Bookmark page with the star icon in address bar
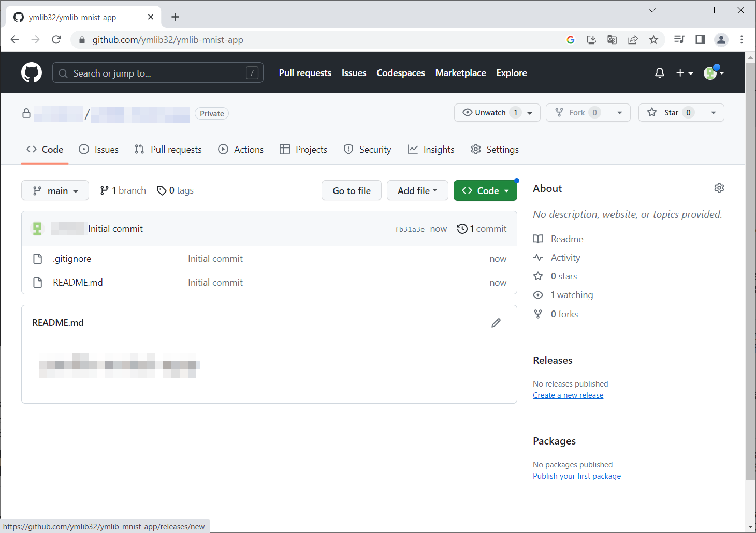Viewport: 756px width, 533px height. click(x=653, y=40)
